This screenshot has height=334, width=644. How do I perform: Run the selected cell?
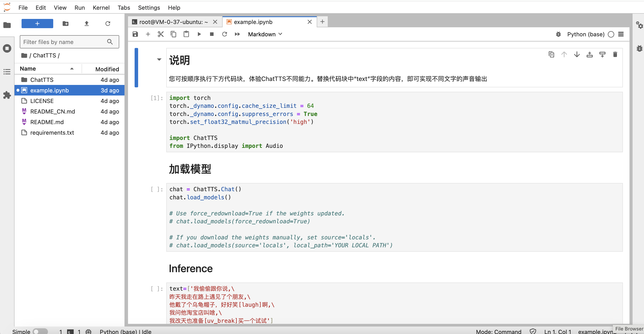click(199, 34)
